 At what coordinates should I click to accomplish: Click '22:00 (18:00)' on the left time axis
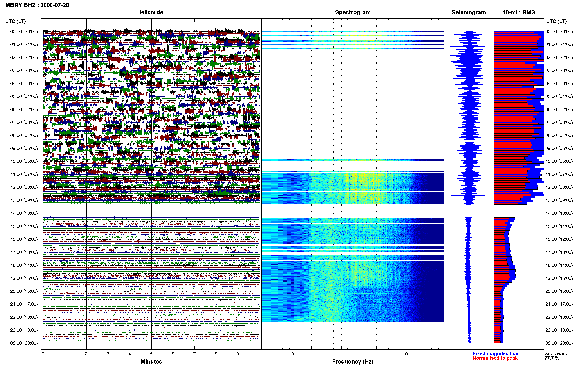(24, 317)
